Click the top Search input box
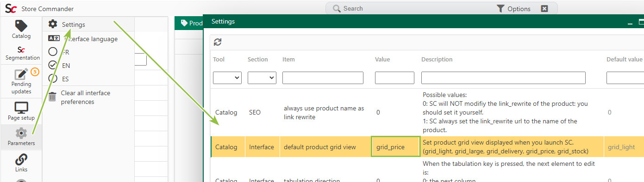This screenshot has width=644, height=182. (412, 9)
